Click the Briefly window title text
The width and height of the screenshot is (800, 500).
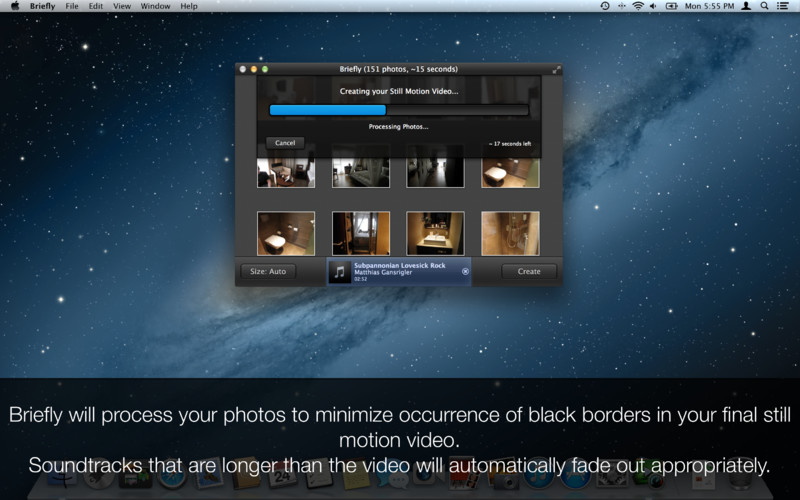398,69
